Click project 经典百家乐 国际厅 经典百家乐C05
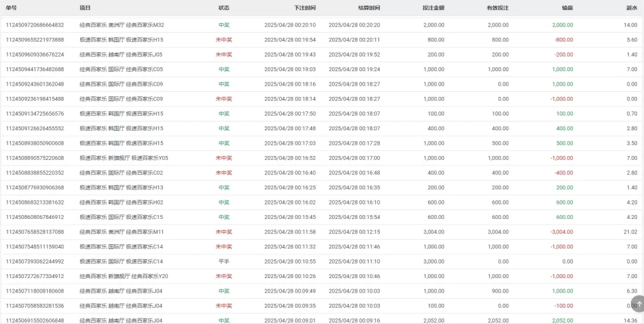This screenshot has width=644, height=324. pyautogui.click(x=121, y=69)
